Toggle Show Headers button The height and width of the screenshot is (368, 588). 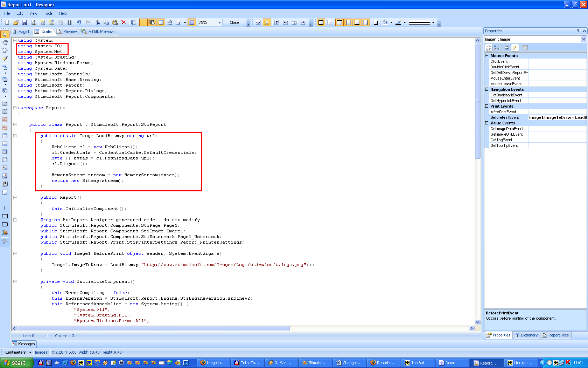[x=161, y=22]
